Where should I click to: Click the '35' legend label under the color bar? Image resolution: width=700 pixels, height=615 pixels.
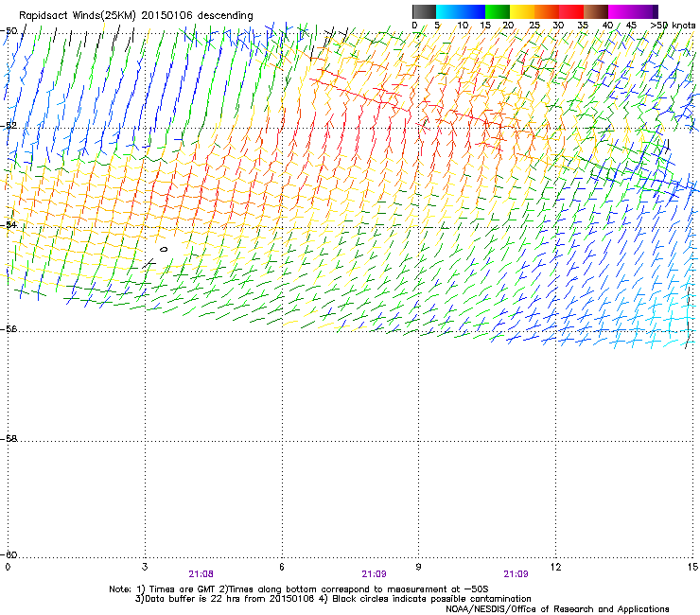582,26
